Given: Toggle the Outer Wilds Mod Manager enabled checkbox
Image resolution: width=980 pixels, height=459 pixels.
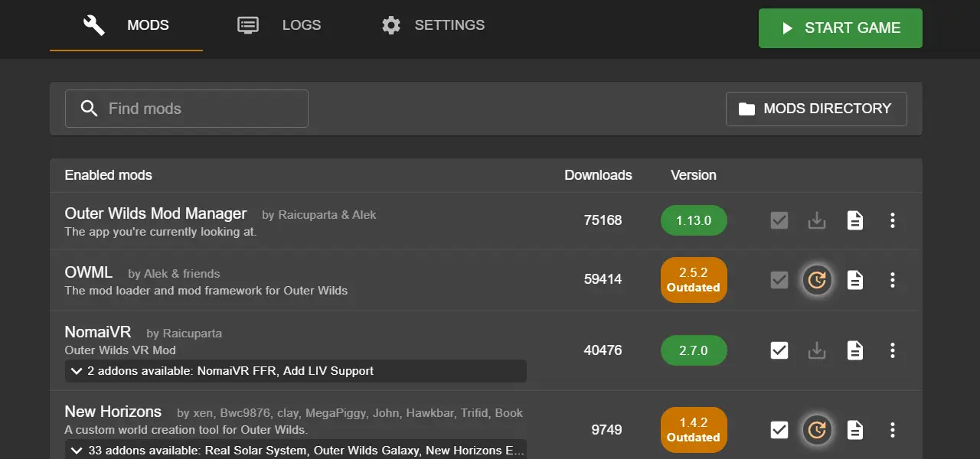Looking at the screenshot, I should [779, 220].
